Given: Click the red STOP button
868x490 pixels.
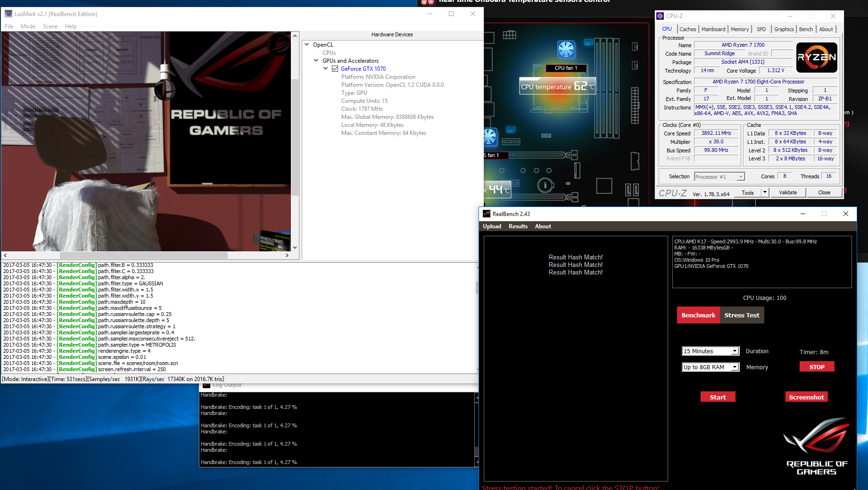Looking at the screenshot, I should 817,367.
